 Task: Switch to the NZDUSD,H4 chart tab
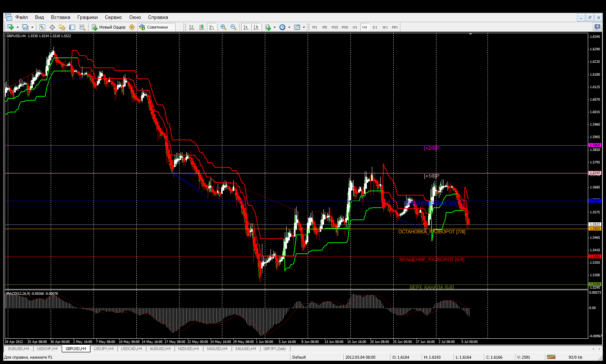coord(188,349)
